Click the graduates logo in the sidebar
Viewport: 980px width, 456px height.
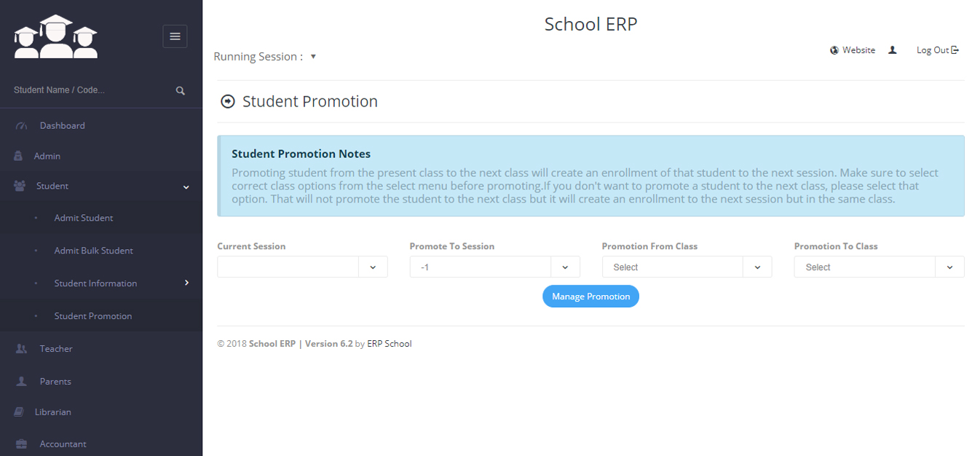(55, 36)
